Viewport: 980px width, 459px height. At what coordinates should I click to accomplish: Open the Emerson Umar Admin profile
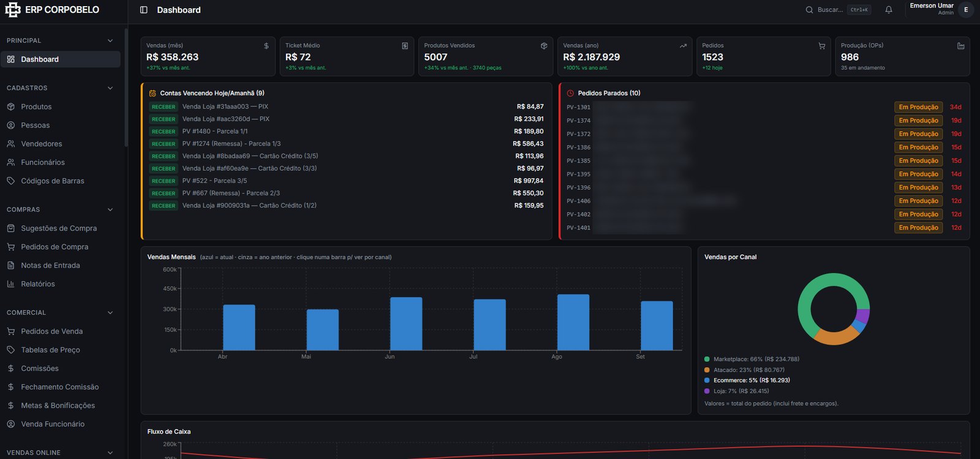(x=940, y=9)
